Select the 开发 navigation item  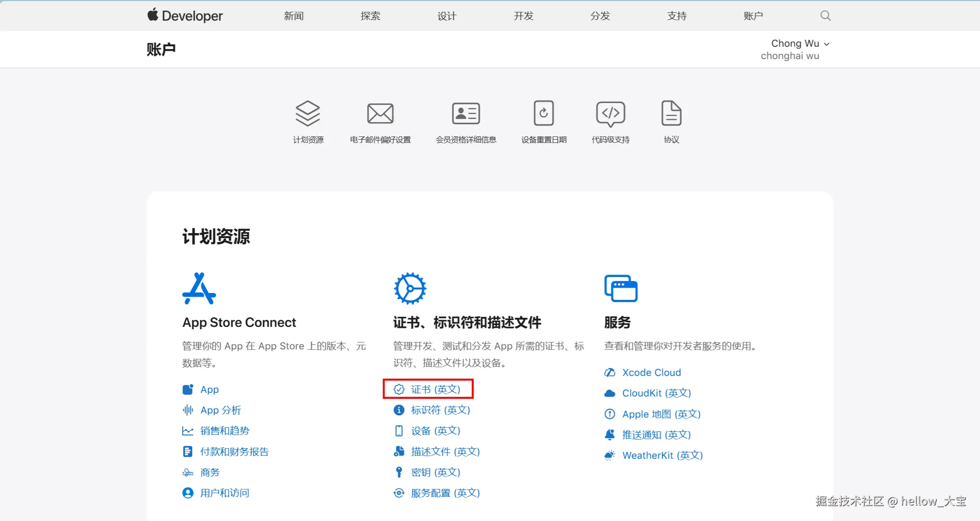pos(523,16)
